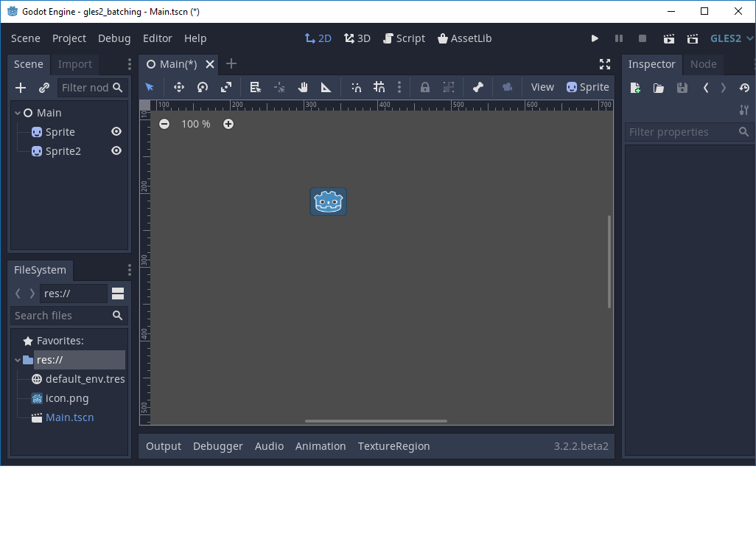The image size is (756, 559).
Task: Choose the Scale Mode tool
Action: pyautogui.click(x=225, y=87)
